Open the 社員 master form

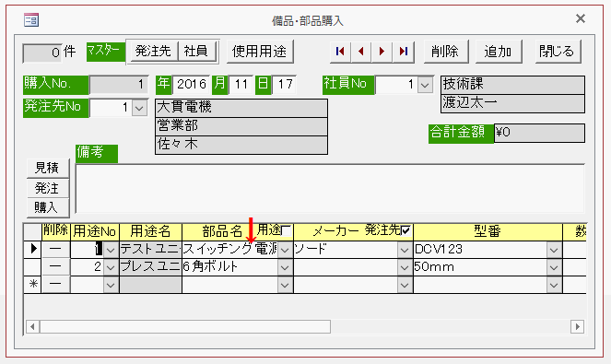coord(196,51)
